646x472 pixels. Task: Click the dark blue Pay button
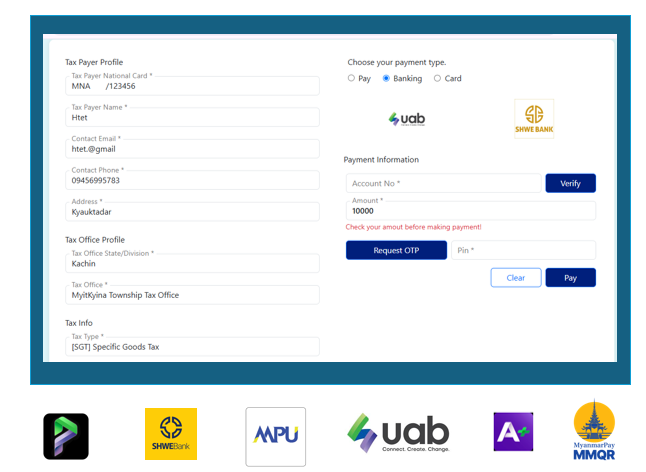click(x=570, y=278)
